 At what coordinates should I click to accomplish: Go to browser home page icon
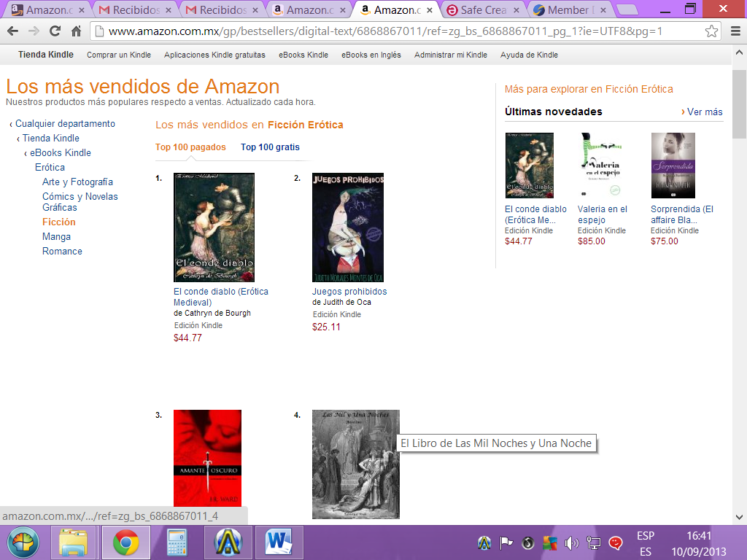76,31
